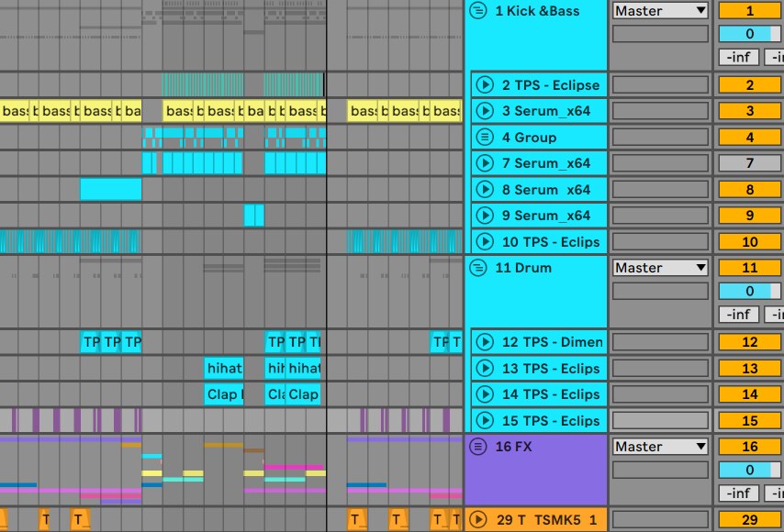
Task: Select the 3 Serum_x64 track name
Action: pos(546,111)
